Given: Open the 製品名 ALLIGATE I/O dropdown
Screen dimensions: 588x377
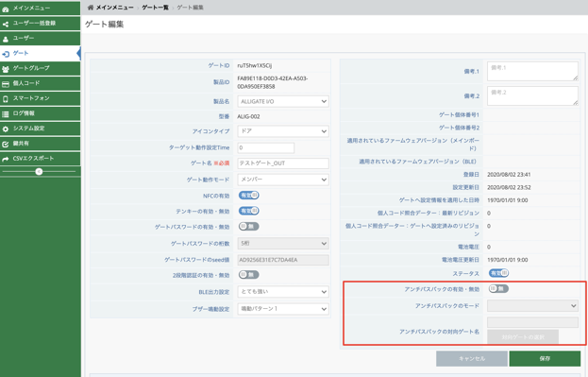Looking at the screenshot, I should point(283,101).
